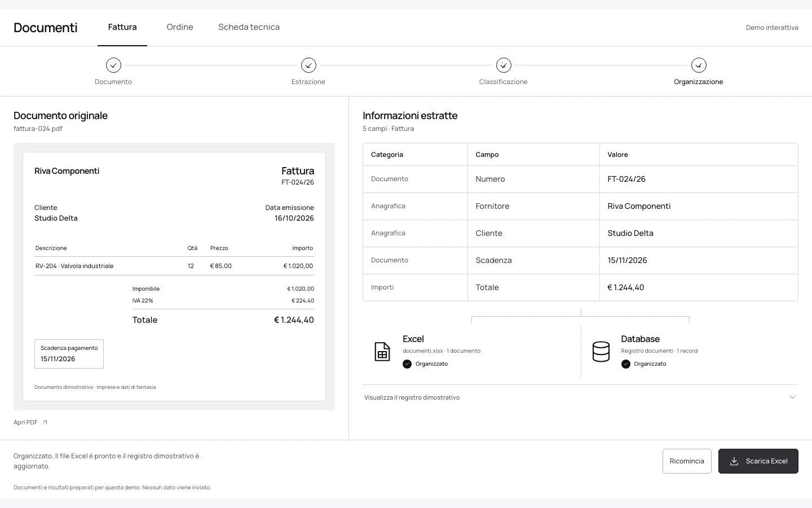Open the Scheda tecnica tab
The image size is (812, 508).
(x=249, y=27)
